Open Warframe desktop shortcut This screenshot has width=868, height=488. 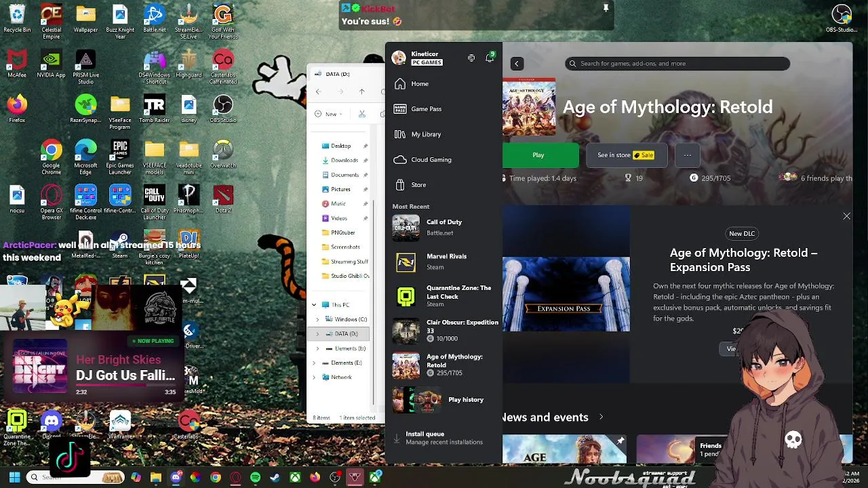tap(120, 425)
